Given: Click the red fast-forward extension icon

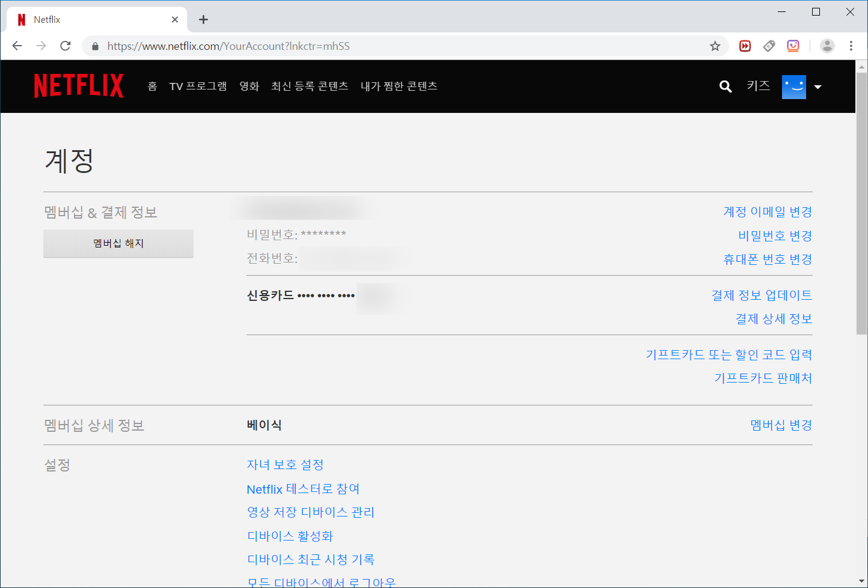Looking at the screenshot, I should click(745, 46).
